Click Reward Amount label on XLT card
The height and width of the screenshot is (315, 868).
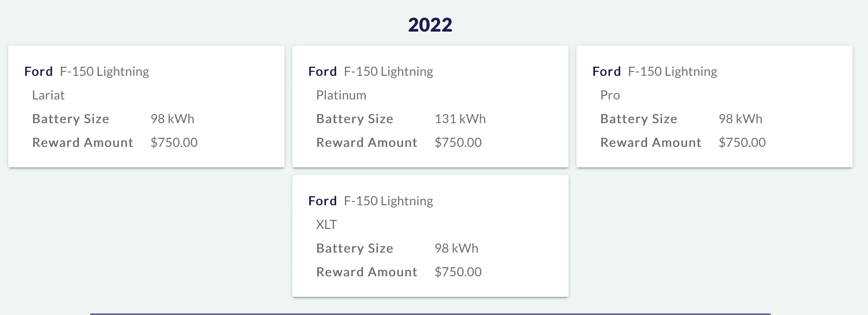[x=367, y=272]
